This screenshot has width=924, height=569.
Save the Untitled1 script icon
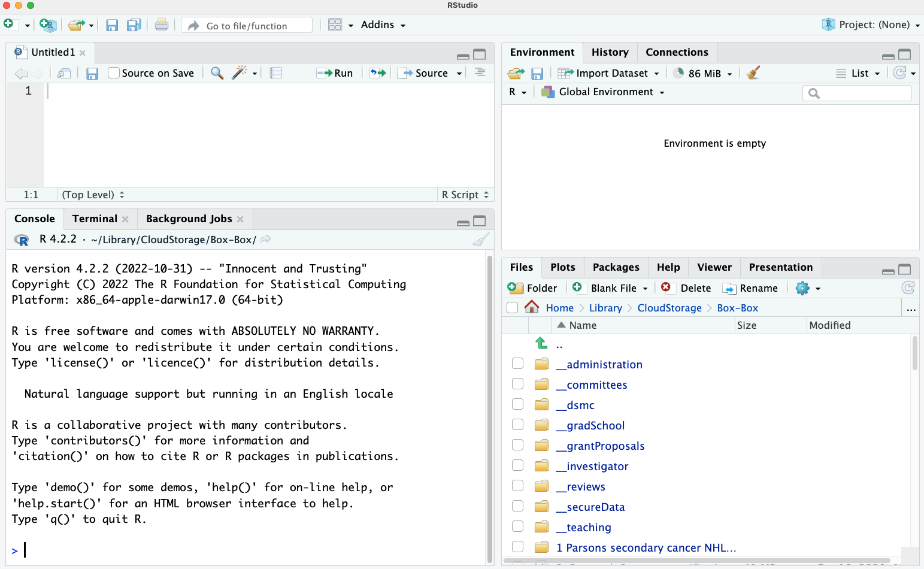(x=92, y=73)
